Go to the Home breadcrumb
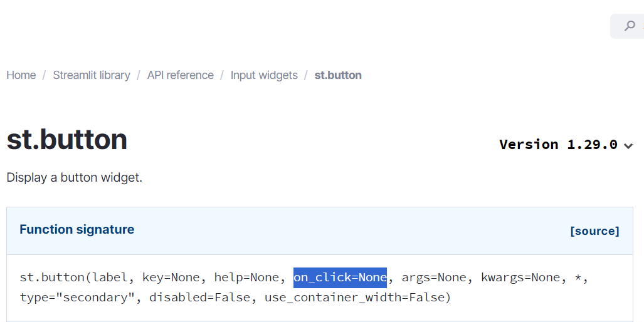The width and height of the screenshot is (644, 322). 21,75
